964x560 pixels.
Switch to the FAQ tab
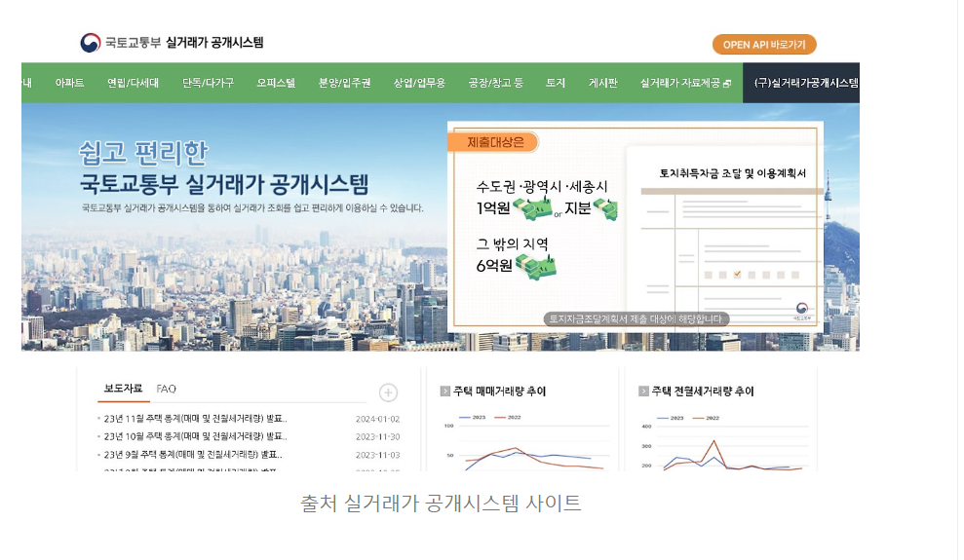point(166,389)
